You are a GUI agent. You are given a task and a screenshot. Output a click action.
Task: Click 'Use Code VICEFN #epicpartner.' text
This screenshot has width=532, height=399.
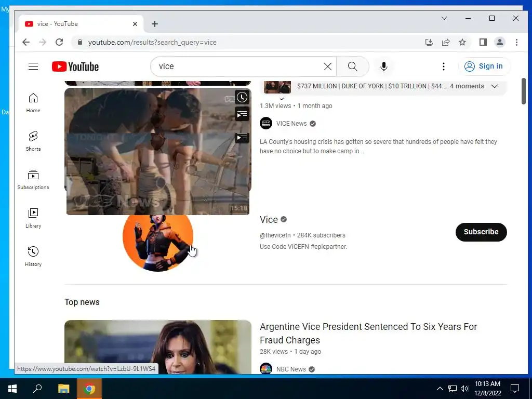pyautogui.click(x=303, y=247)
